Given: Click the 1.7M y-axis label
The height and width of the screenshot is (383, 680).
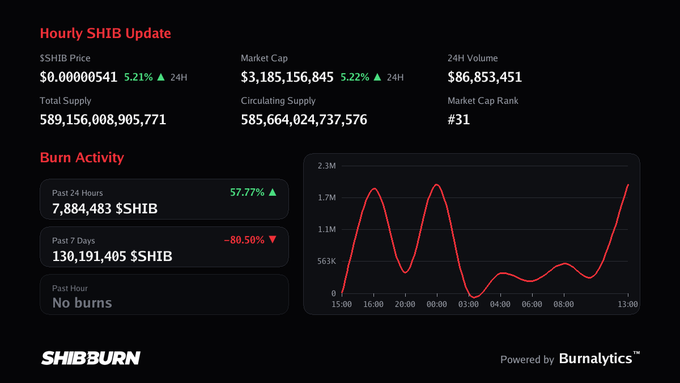Looking at the screenshot, I should pos(327,198).
